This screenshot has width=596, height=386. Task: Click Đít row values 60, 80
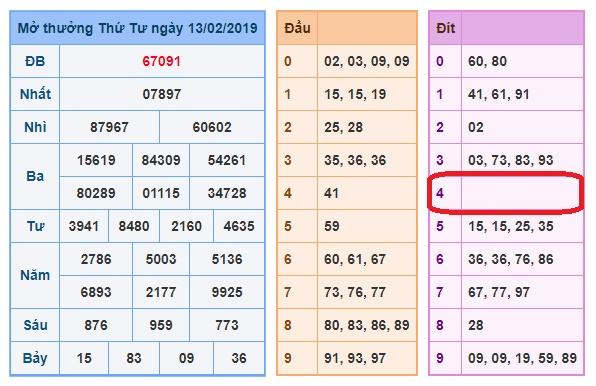[x=487, y=61]
